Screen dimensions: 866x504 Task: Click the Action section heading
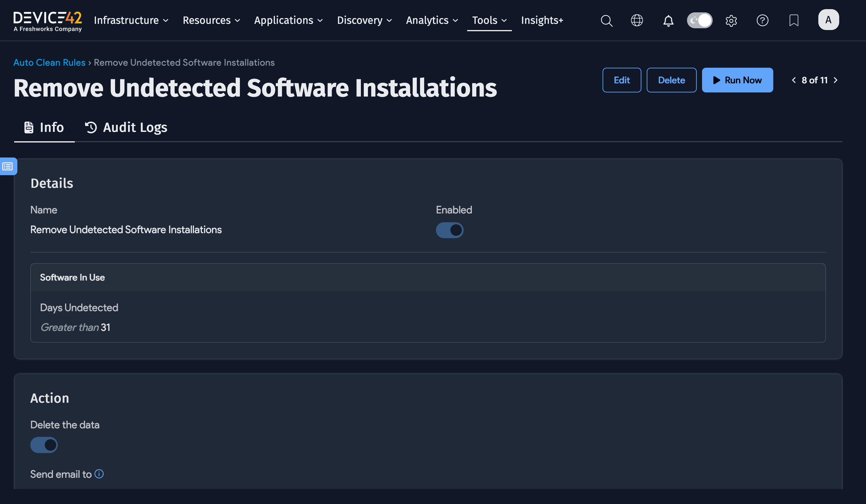[49, 398]
